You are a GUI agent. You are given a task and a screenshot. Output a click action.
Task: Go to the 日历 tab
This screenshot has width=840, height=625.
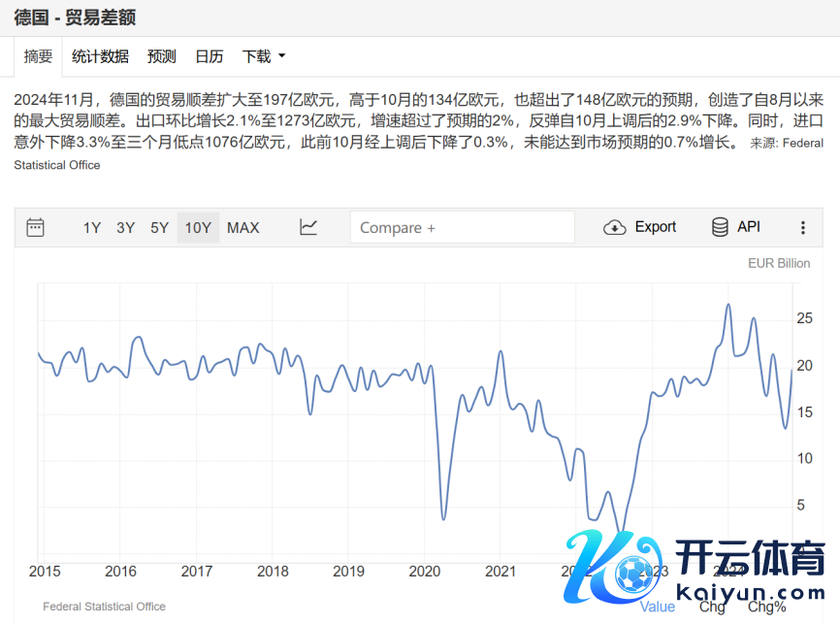[x=210, y=56]
